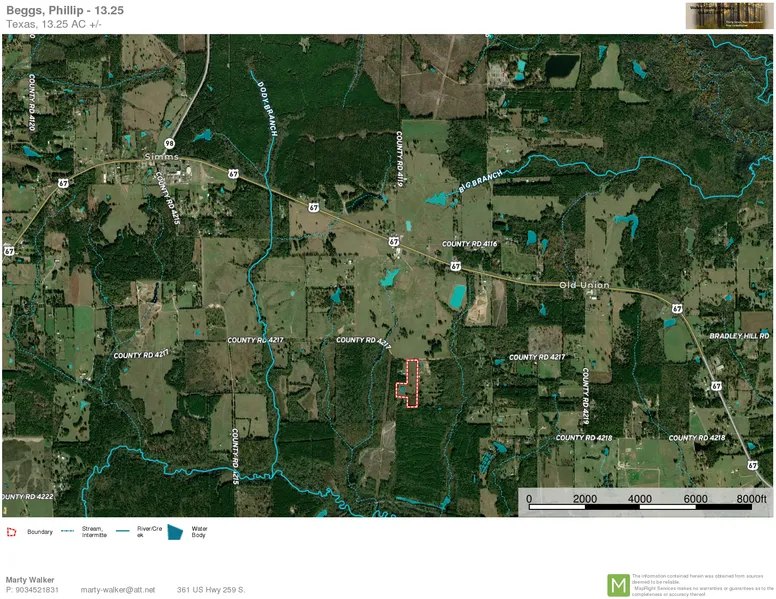776x599 pixels.
Task: Click the green MapRight M logo
Action: [618, 585]
